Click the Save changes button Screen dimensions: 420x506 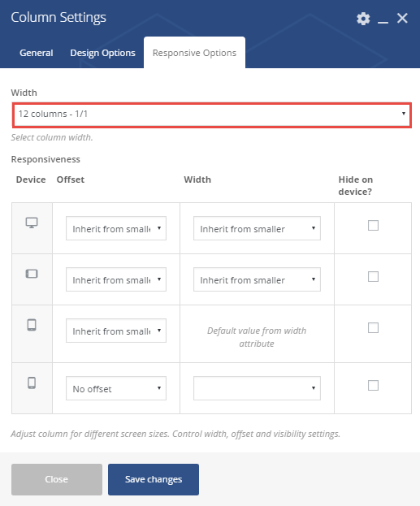click(x=154, y=479)
